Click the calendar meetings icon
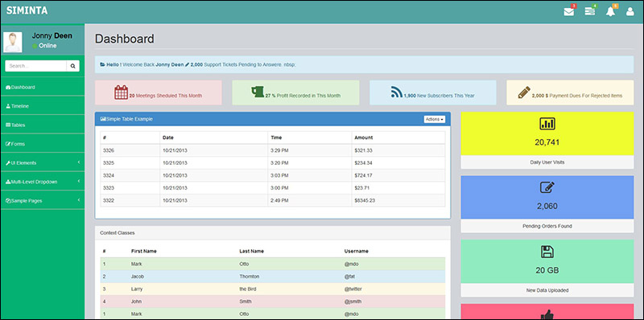The image size is (644, 320). [122, 92]
